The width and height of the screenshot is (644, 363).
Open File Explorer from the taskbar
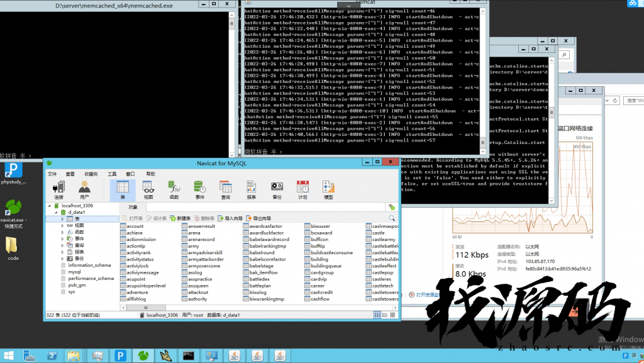coord(74,355)
